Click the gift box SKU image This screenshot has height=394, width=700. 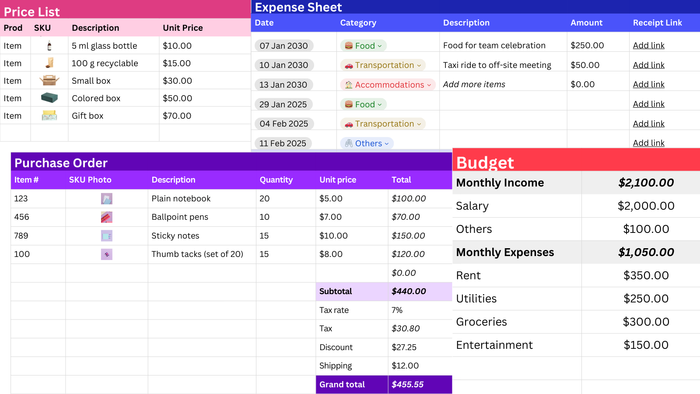point(49,116)
